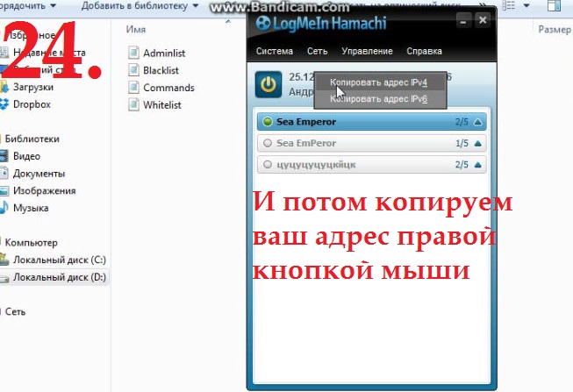Open Библиотеки in Explorer sidebar

coord(32,139)
